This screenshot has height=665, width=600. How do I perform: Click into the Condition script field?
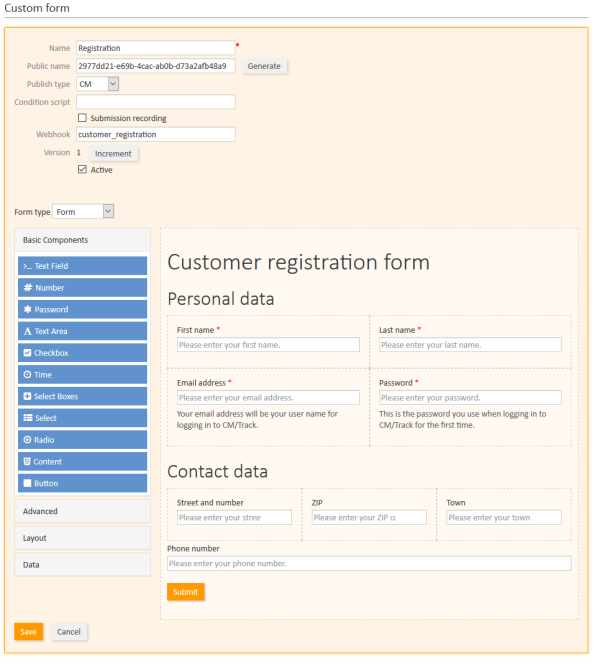coord(156,102)
